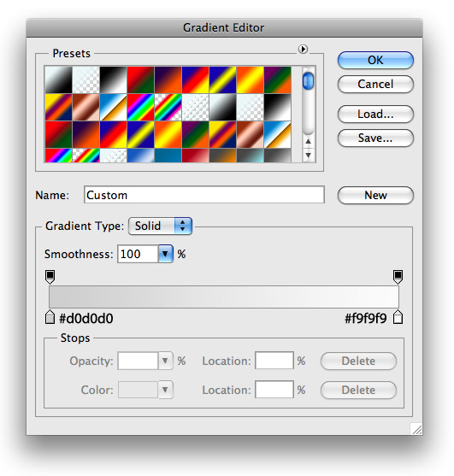454x476 pixels.
Task: Pick the top-row black to white preset
Action: coord(113,79)
